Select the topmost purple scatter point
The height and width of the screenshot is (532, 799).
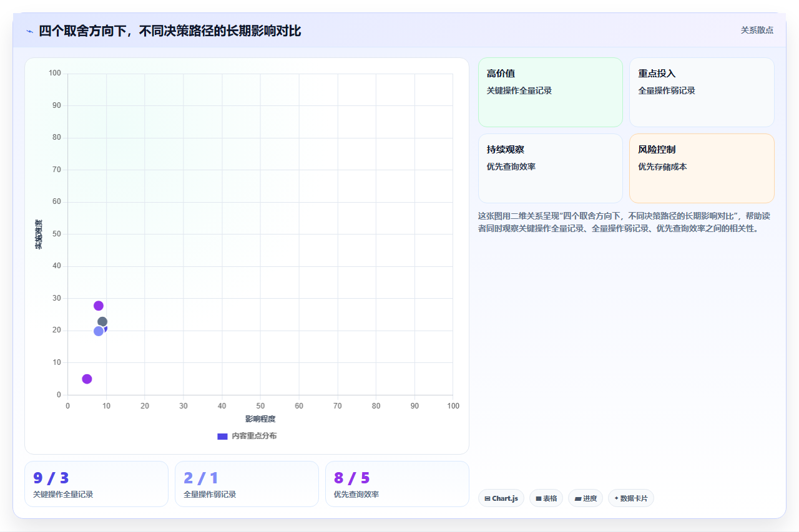99,306
